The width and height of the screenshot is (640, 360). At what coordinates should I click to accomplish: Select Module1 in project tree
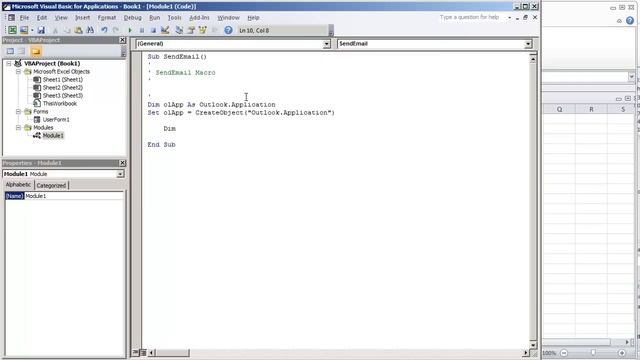point(53,136)
